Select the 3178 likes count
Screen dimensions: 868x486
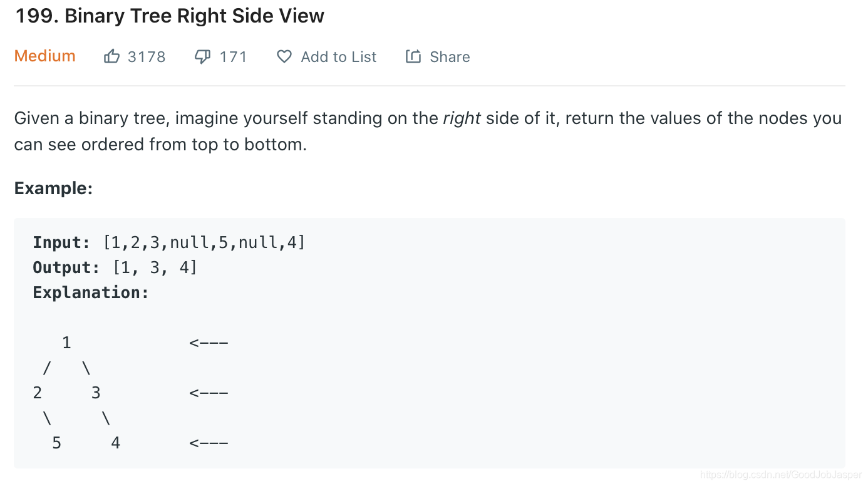(x=147, y=57)
